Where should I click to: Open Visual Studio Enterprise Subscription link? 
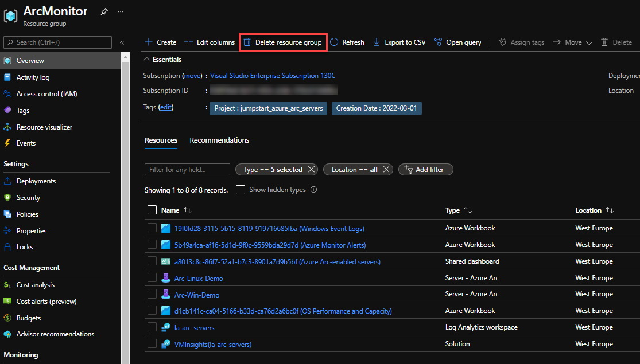(272, 76)
